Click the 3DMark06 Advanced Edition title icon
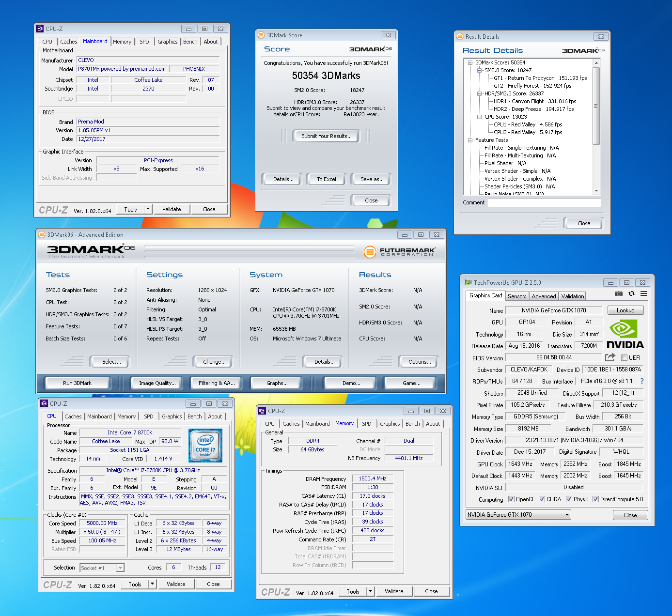This screenshot has width=672, height=616. (x=42, y=234)
